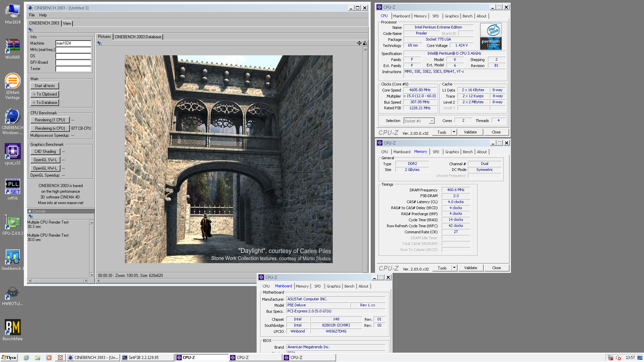Image resolution: width=644 pixels, height=362 pixels.
Task: Run the C4D Shading benchmark
Action: coord(45,152)
